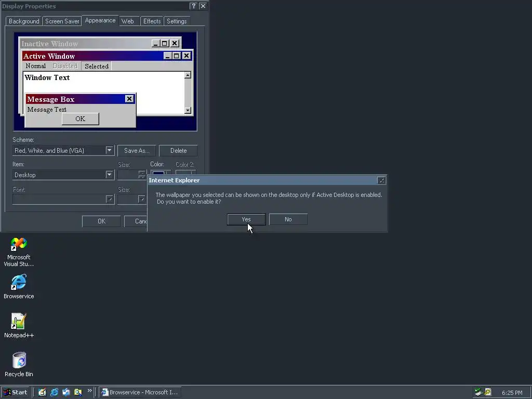Expand the Item dropdown list

pos(109,175)
